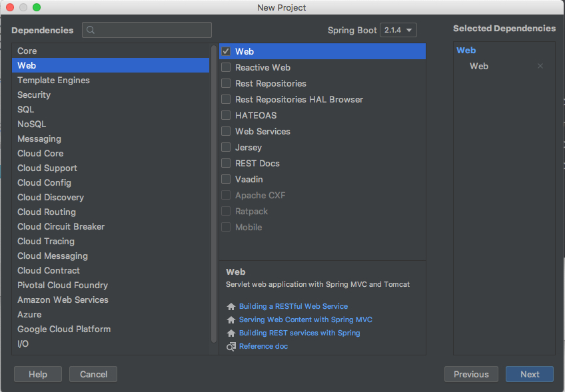The width and height of the screenshot is (565, 392).
Task: Click the Cancel button
Action: point(93,374)
